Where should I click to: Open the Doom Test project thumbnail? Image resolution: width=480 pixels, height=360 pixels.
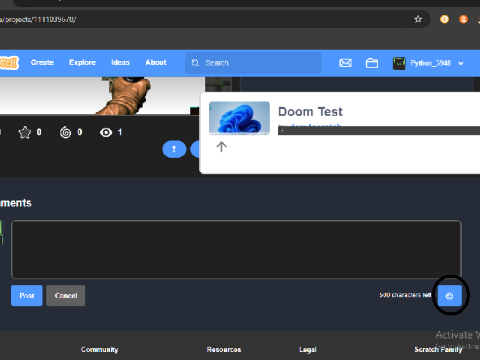[239, 118]
